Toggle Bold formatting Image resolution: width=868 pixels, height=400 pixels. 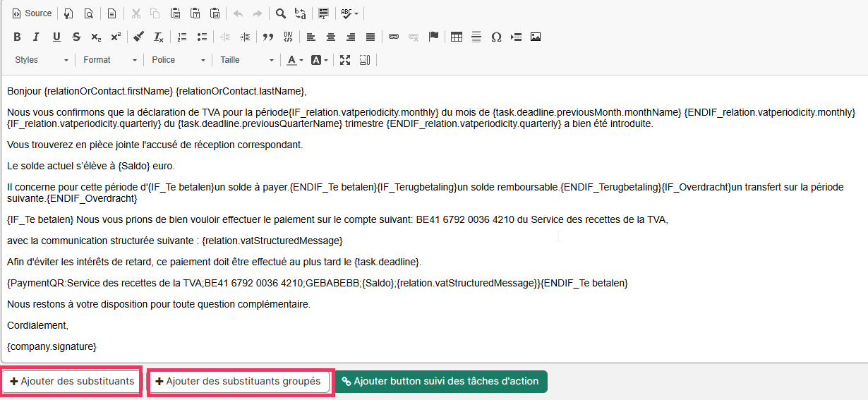18,37
